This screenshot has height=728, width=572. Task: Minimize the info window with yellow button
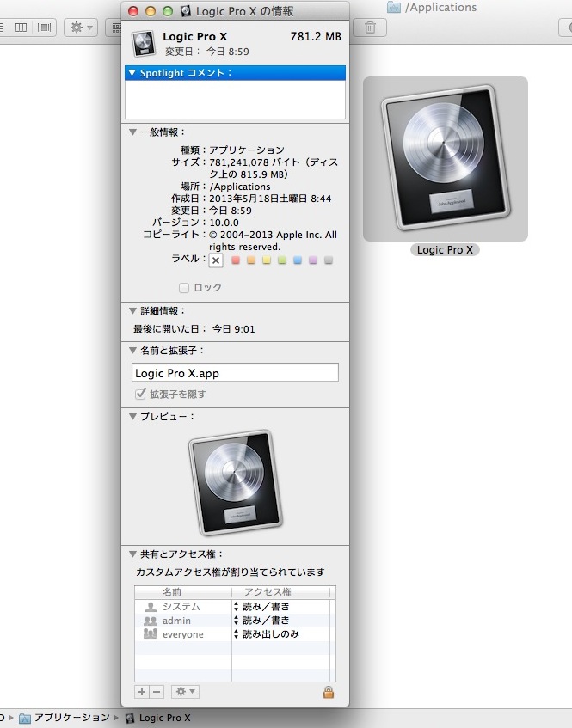click(x=151, y=11)
